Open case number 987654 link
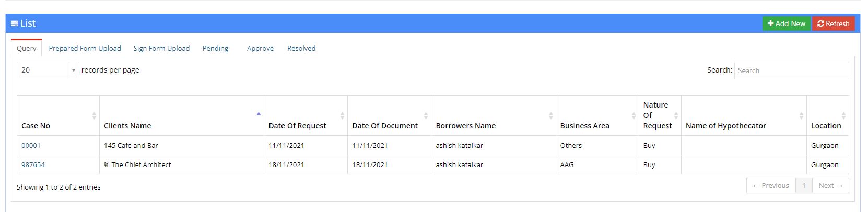 click(x=33, y=164)
